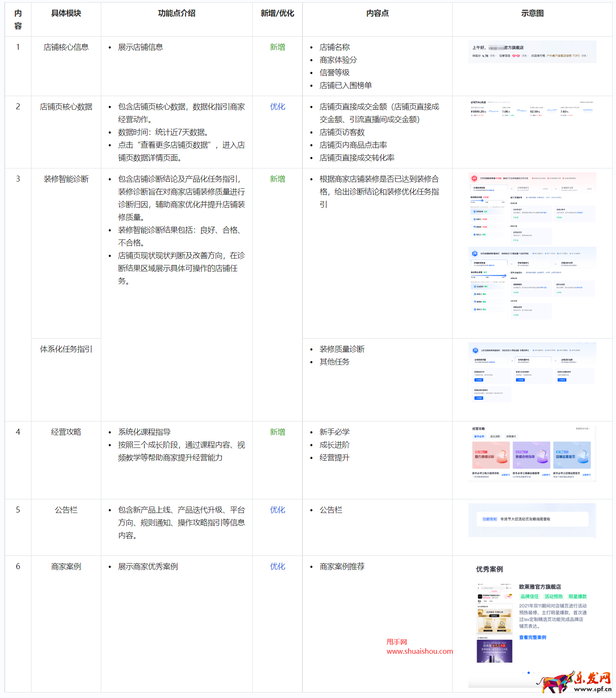This screenshot has height=698, width=616.
Task: Click 新手必学 bullet in 内容点 column
Action: pyautogui.click(x=334, y=432)
